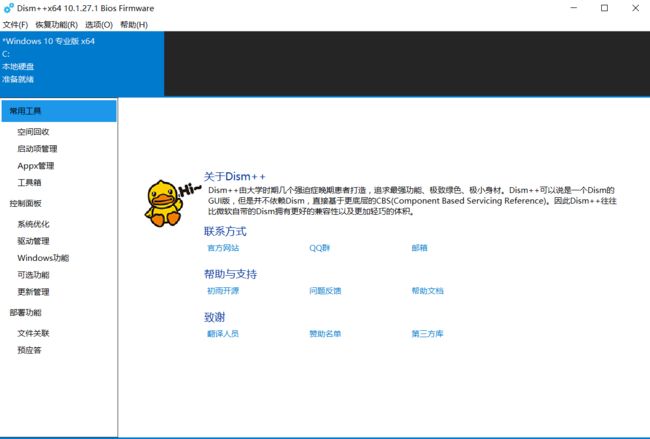650x439 pixels.
Task: Open 启动项管理 in the sidebar
Action: tap(37, 149)
